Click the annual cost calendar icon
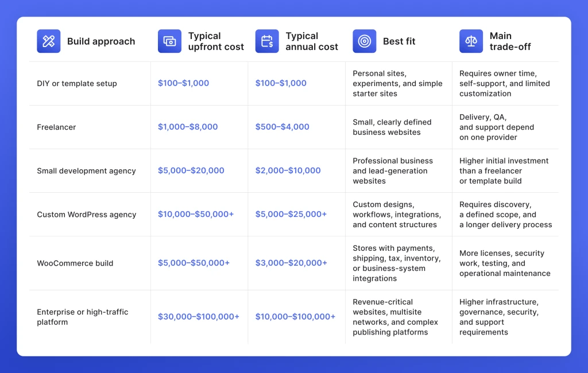 (x=267, y=41)
